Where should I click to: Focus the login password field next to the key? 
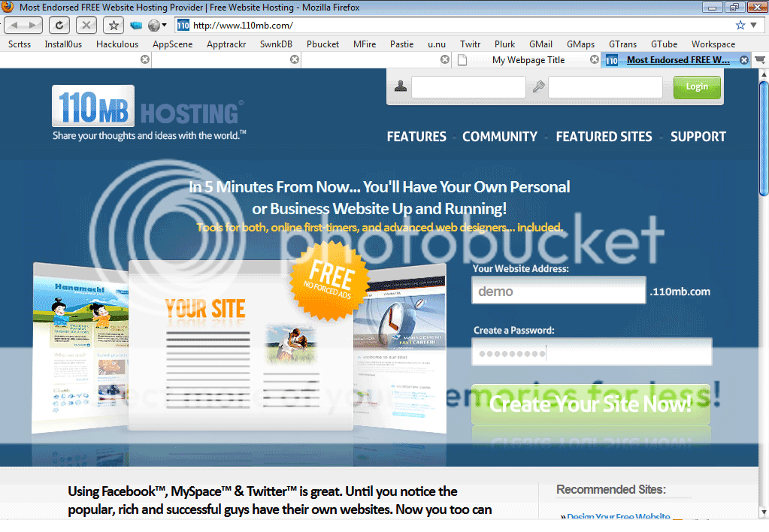[x=605, y=87]
